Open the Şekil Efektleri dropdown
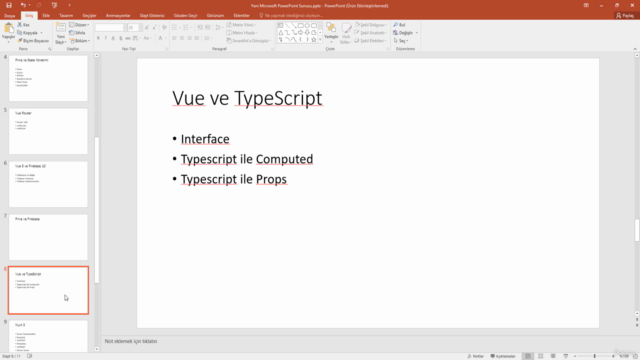 click(370, 41)
